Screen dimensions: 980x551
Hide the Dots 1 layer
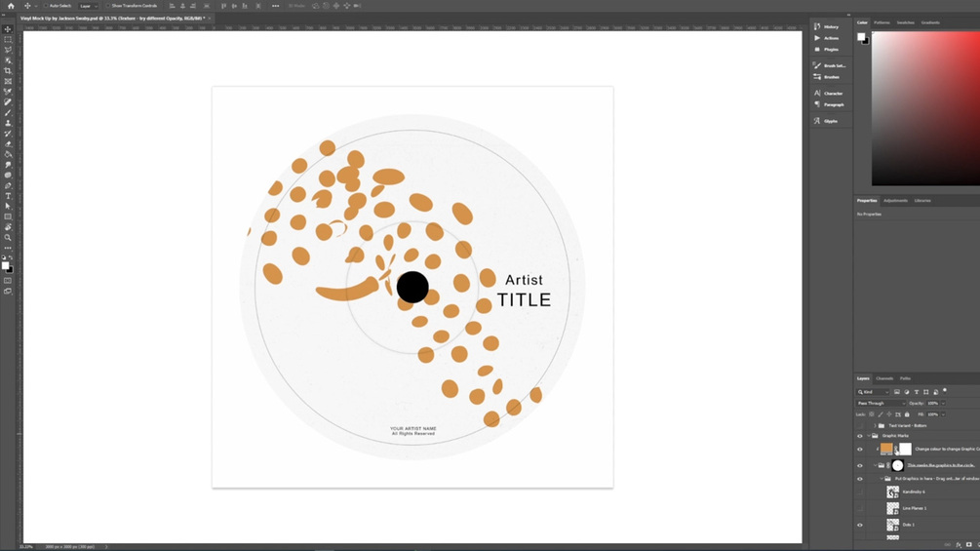click(860, 525)
